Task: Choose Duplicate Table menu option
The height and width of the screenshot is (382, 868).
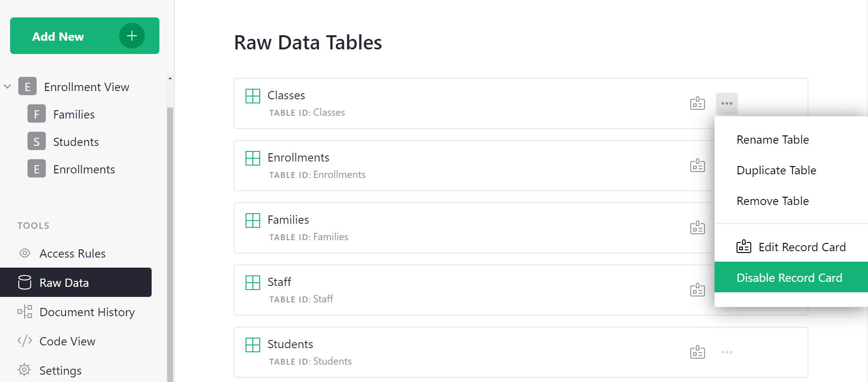Action: [x=776, y=170]
